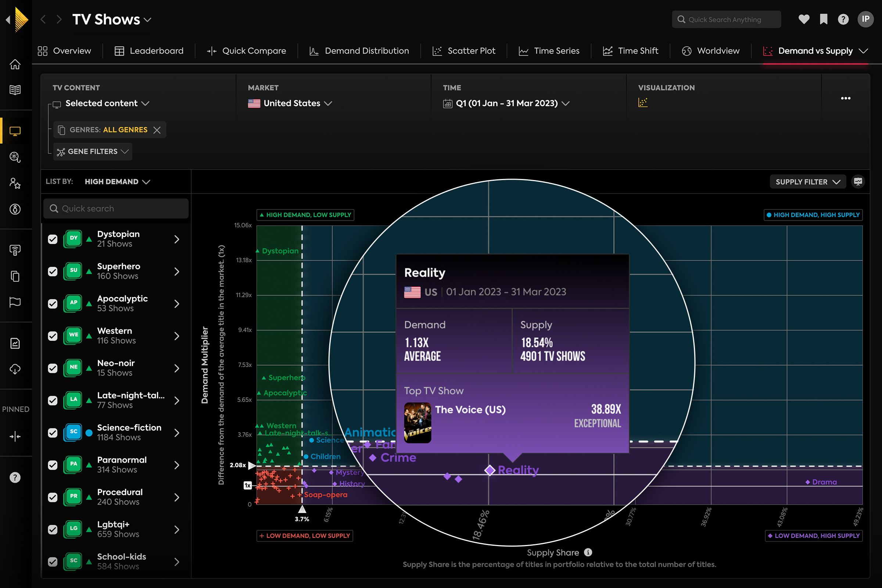The height and width of the screenshot is (588, 882).
Task: Open the IP user profile avatar
Action: 865,19
